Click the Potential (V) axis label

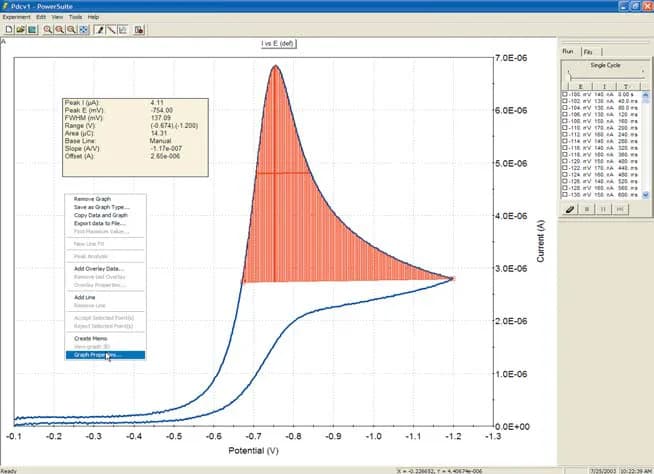253,451
